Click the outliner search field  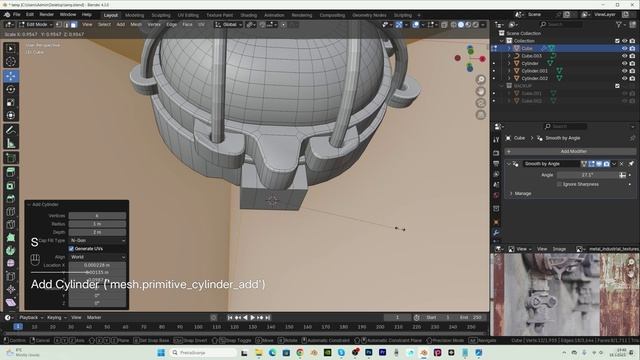coord(561,25)
